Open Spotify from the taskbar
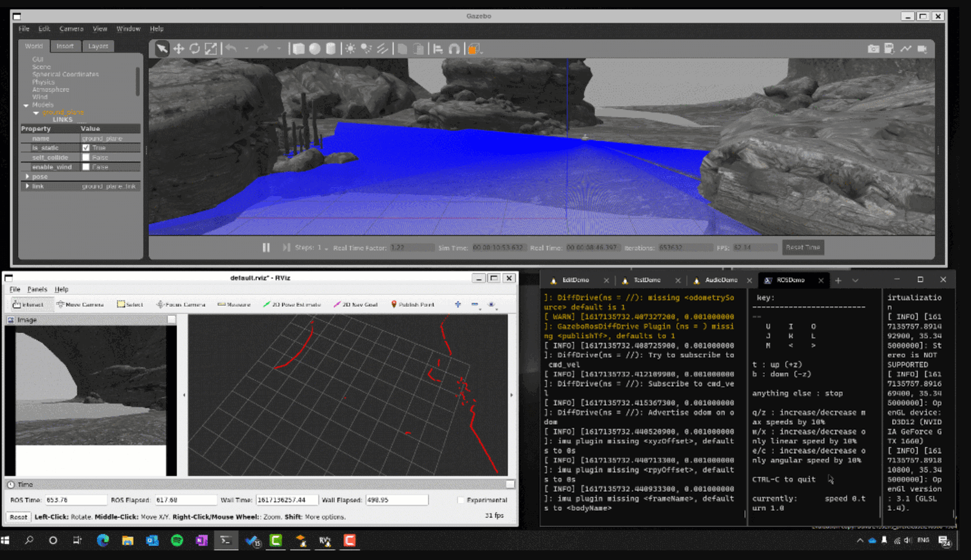 tap(177, 541)
